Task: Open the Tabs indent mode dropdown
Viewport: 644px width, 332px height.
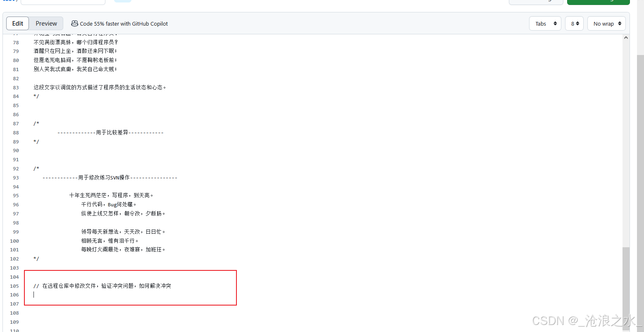Action: (545, 24)
